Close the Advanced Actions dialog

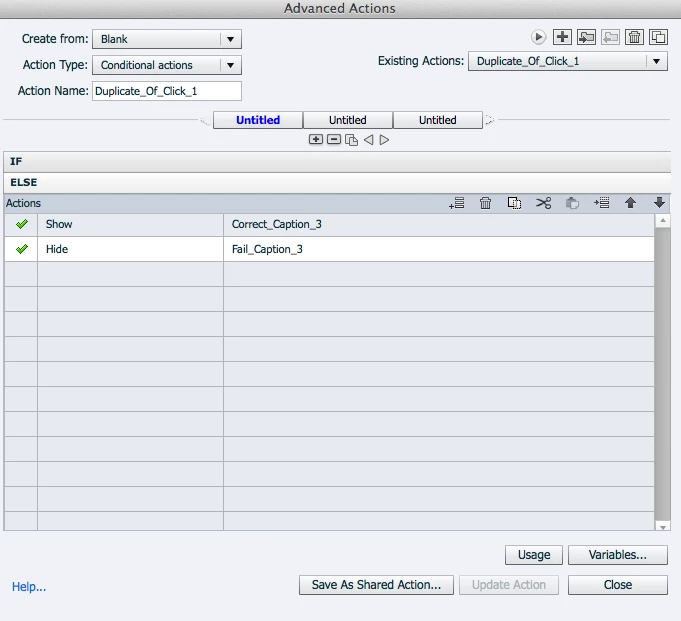(x=618, y=585)
